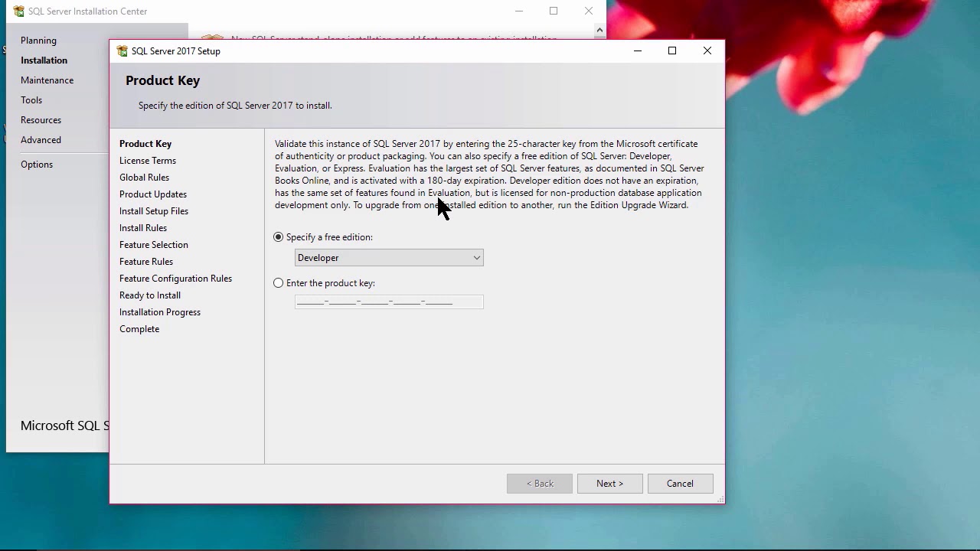Click the product key input field

coord(389,302)
